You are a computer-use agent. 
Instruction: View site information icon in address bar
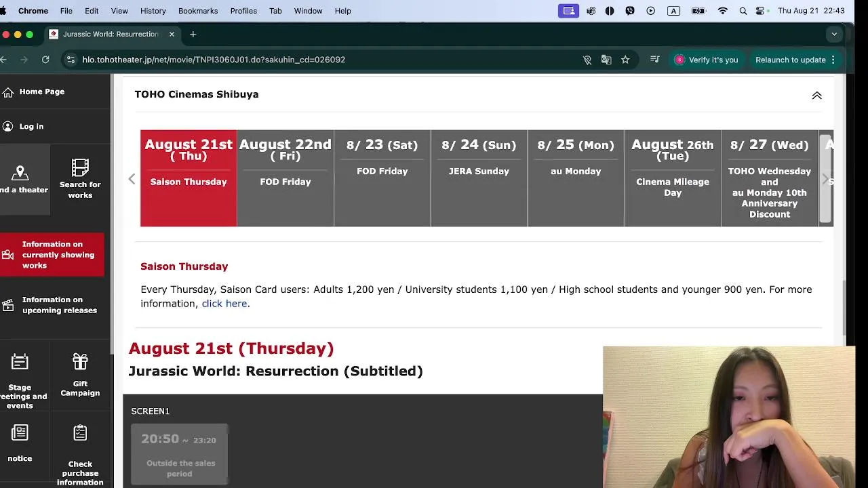click(71, 60)
